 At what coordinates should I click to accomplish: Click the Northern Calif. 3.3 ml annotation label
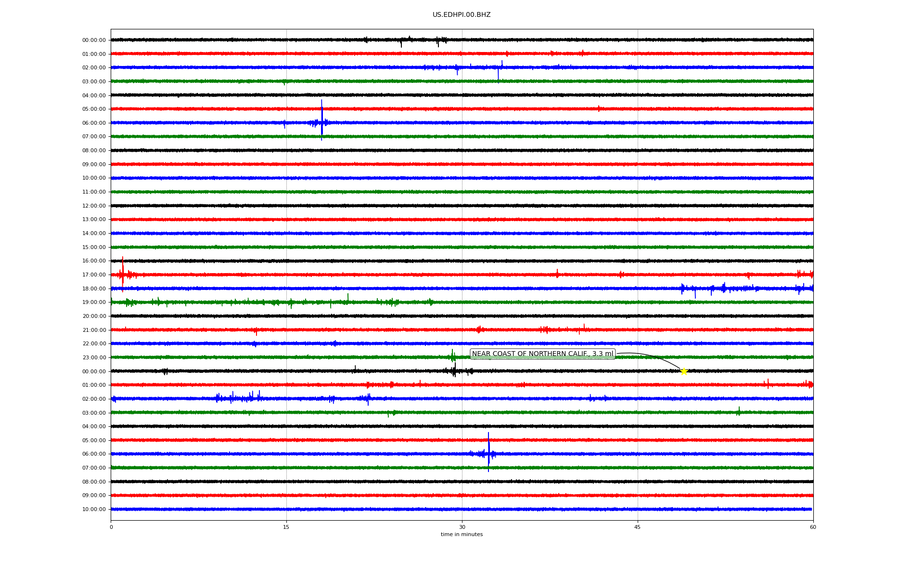[542, 354]
